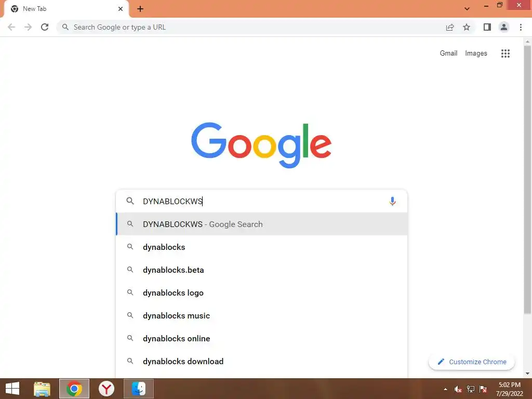Image resolution: width=532 pixels, height=399 pixels.
Task: Choose the 'dynablocks.beta' suggestion
Action: pos(262,270)
